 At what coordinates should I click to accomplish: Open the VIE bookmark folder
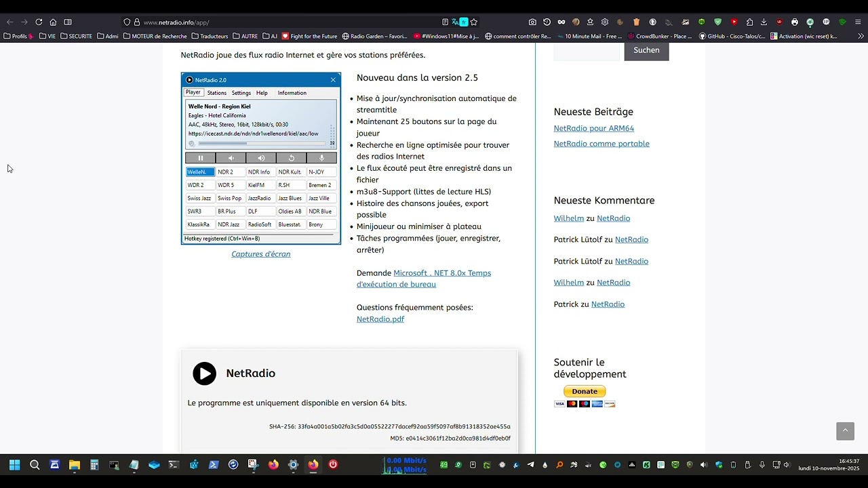pos(47,36)
